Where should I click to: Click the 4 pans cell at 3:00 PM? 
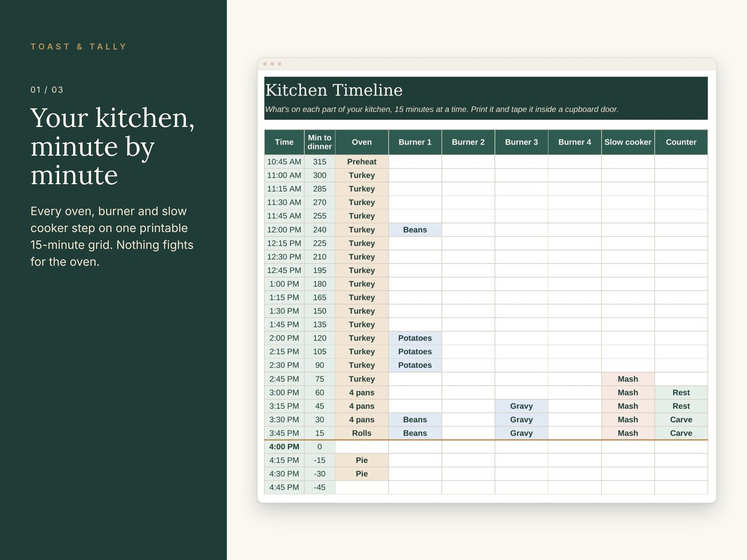coord(362,393)
